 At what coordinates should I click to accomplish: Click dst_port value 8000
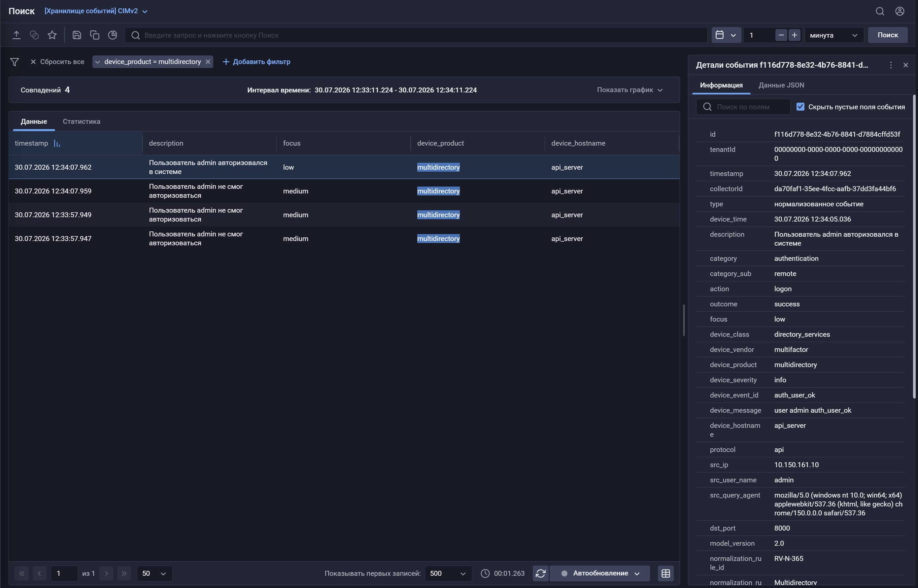782,528
